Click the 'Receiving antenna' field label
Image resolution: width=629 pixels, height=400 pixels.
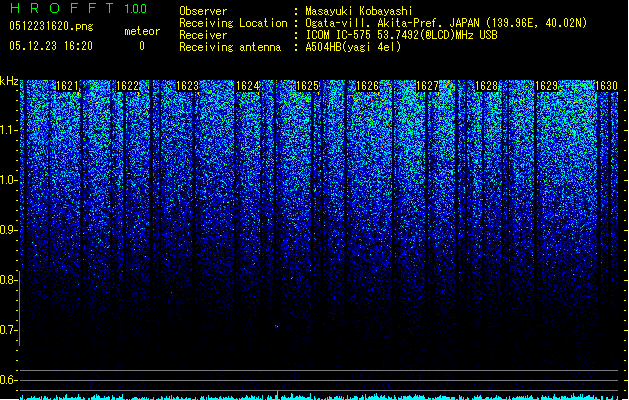pyautogui.click(x=230, y=47)
